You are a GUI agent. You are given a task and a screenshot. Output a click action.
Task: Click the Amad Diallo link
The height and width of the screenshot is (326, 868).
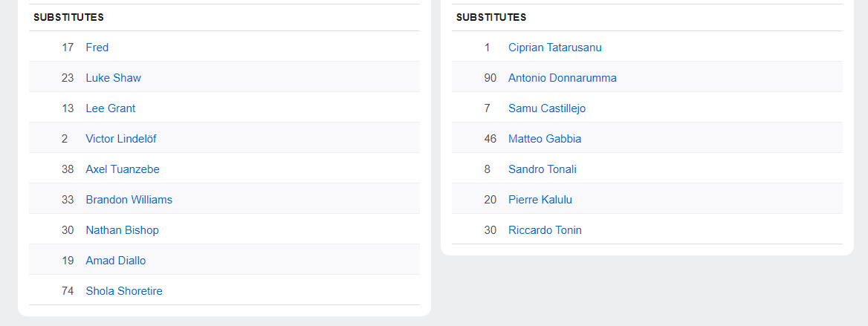[116, 261]
